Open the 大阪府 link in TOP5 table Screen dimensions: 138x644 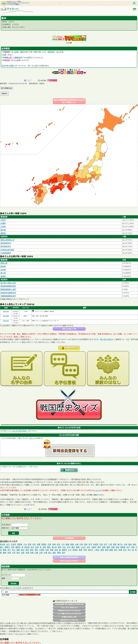point(3,220)
